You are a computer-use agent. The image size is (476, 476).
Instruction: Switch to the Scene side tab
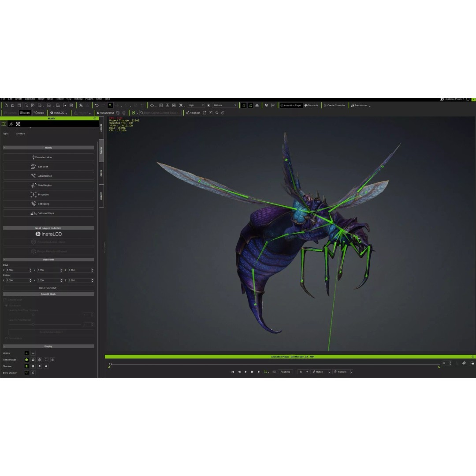pyautogui.click(x=101, y=173)
